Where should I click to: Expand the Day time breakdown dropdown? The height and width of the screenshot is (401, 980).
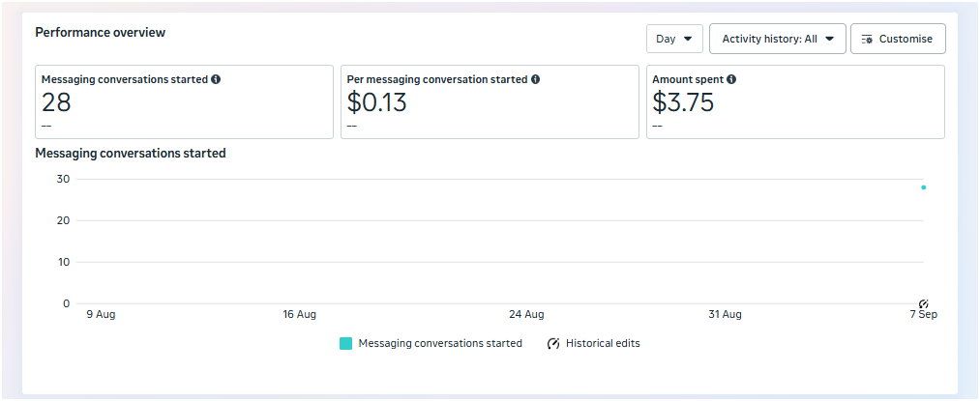(x=674, y=39)
